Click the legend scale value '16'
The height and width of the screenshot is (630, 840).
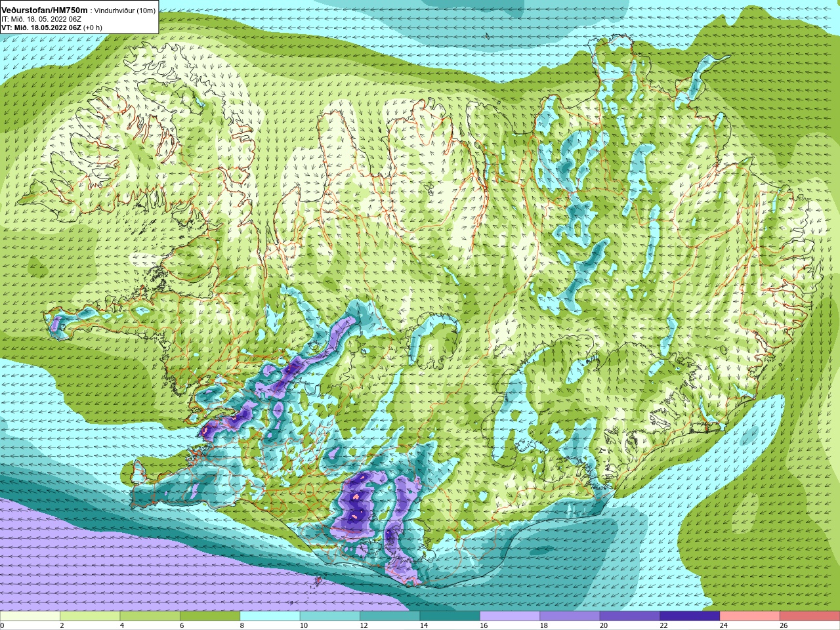coord(484,626)
